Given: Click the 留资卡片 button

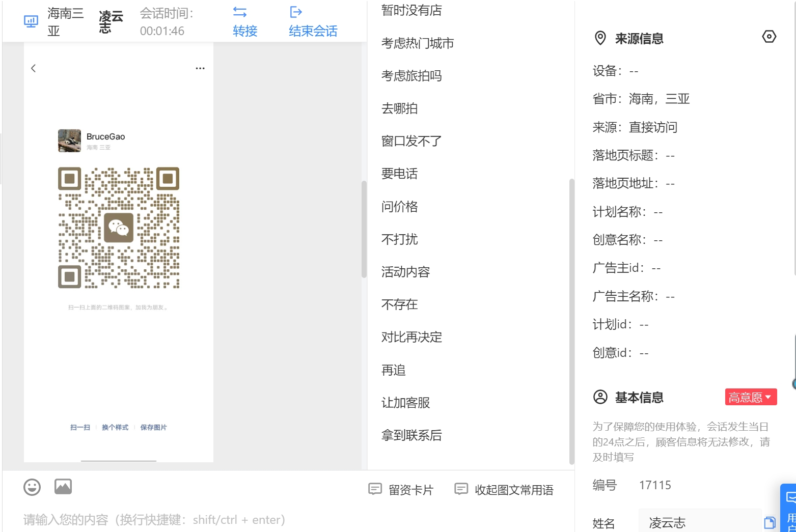Looking at the screenshot, I should coord(401,490).
